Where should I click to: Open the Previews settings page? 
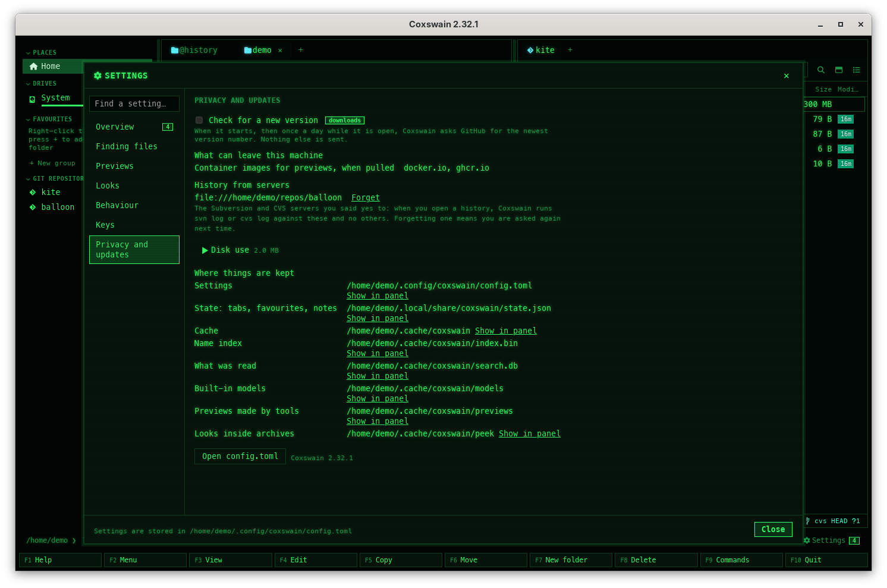[134, 166]
